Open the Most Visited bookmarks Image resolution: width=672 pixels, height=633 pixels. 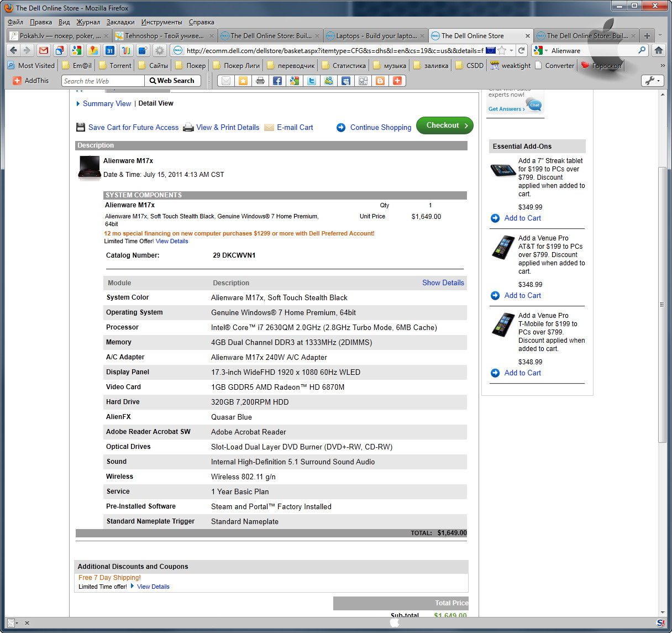(x=31, y=65)
